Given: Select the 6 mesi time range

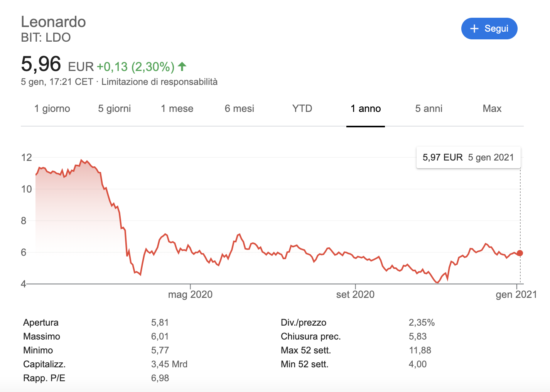Looking at the screenshot, I should point(239,108).
